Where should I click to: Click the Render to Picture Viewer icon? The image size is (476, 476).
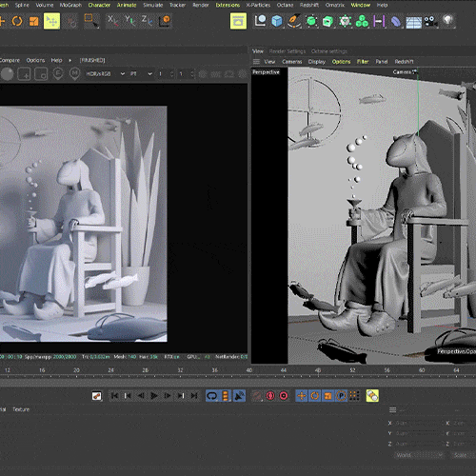[238, 21]
